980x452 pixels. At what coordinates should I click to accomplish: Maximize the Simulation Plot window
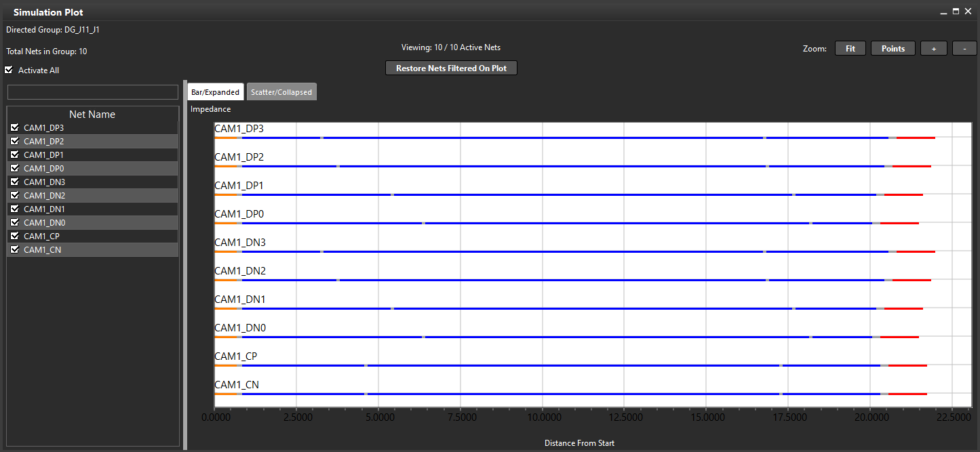coord(956,12)
